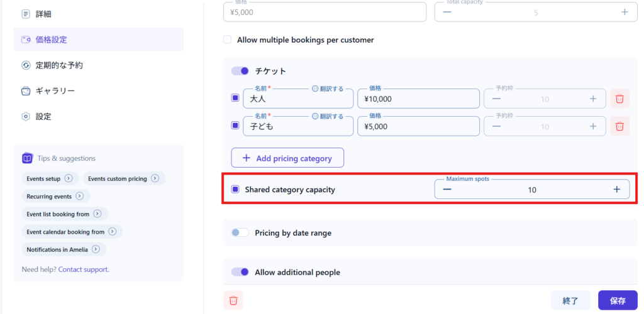Delete the 大人 ticket row

[619, 99]
